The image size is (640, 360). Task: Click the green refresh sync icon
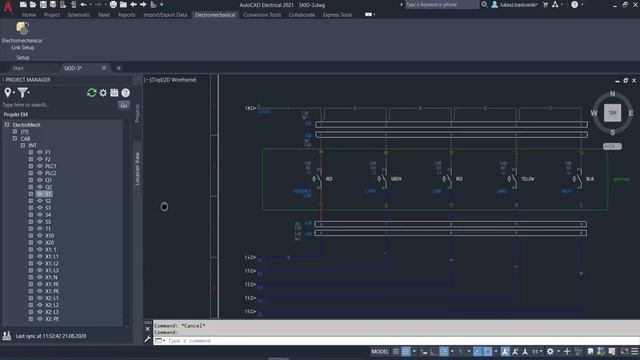point(91,93)
